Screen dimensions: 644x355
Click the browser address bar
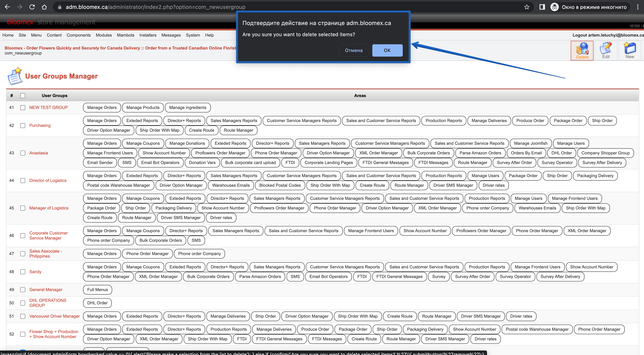288,7
